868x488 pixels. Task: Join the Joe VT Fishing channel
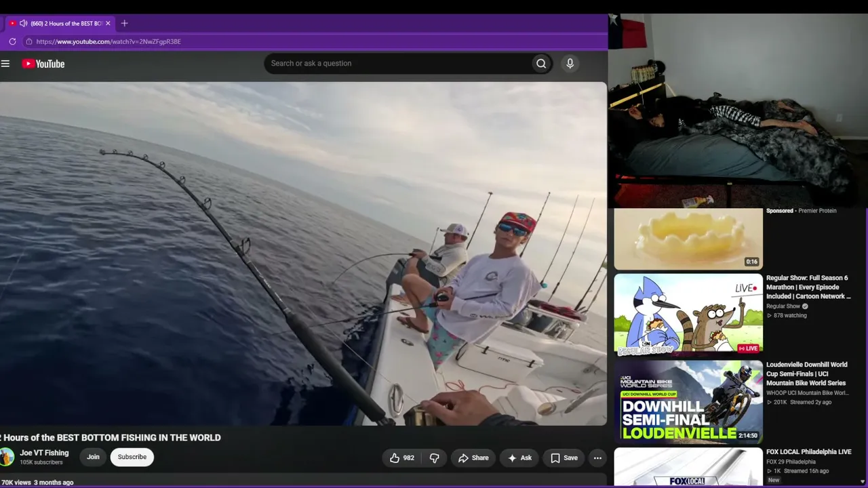click(93, 457)
